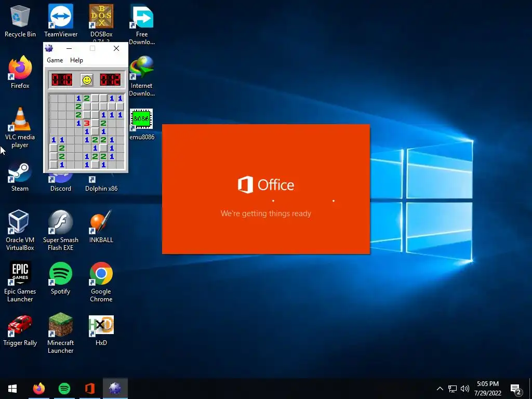
Task: Select the Free Download desktop shortcut
Action: [x=142, y=24]
